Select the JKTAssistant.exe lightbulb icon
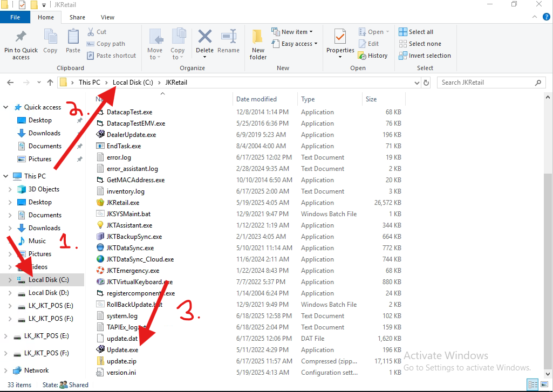 coord(100,225)
